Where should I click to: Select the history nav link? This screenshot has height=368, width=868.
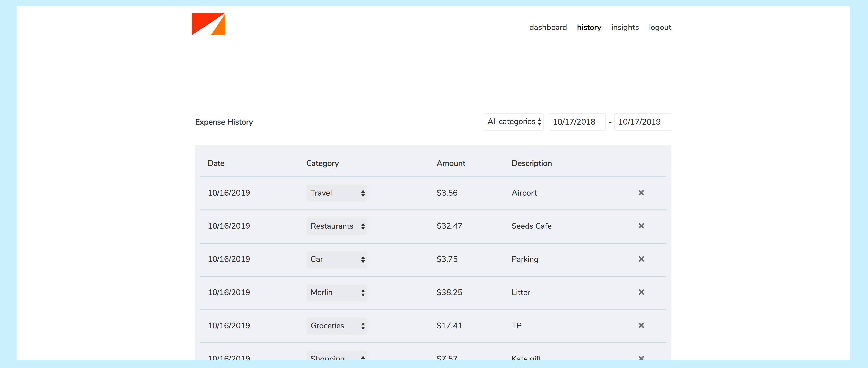[x=589, y=27]
